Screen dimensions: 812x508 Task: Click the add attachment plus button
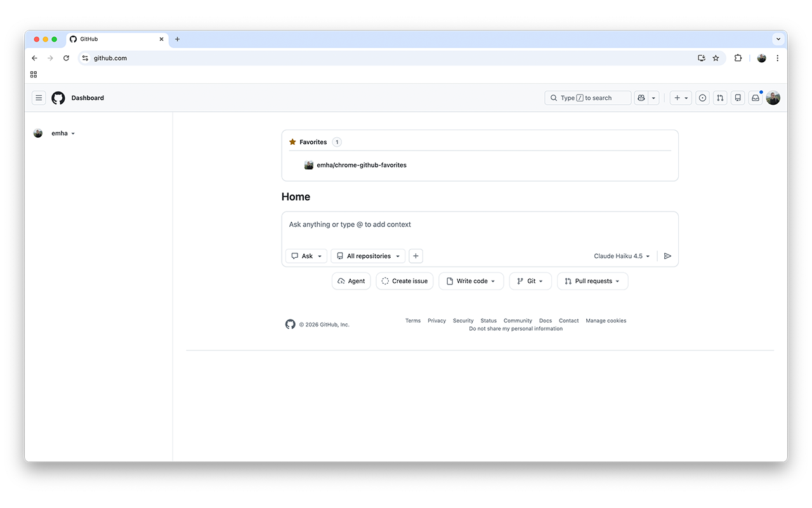[416, 256]
